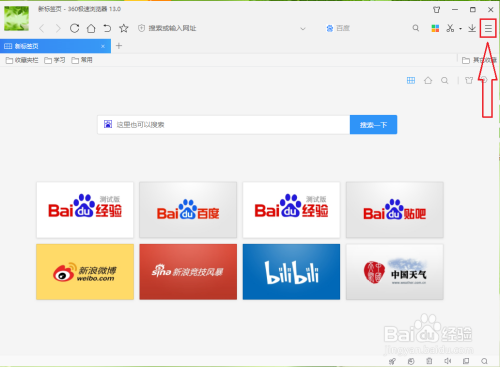This screenshot has height=367, width=500.
Task: Activate the scissors screenshot tool
Action: [x=450, y=28]
